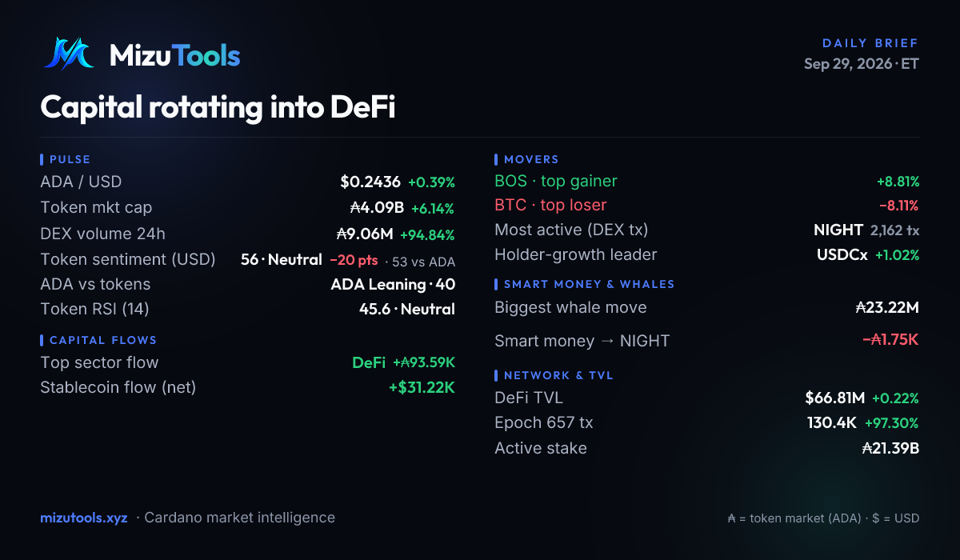The image size is (960, 560).
Task: Open the mizutools.xyz link
Action: pos(84,518)
